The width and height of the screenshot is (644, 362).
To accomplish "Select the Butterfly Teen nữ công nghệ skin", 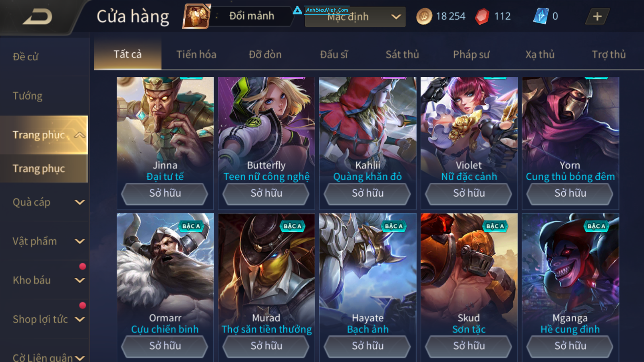I will (266, 143).
